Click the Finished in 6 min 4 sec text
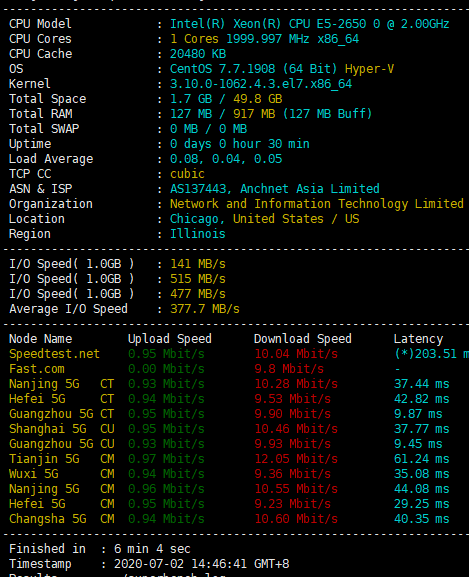 coord(100,549)
